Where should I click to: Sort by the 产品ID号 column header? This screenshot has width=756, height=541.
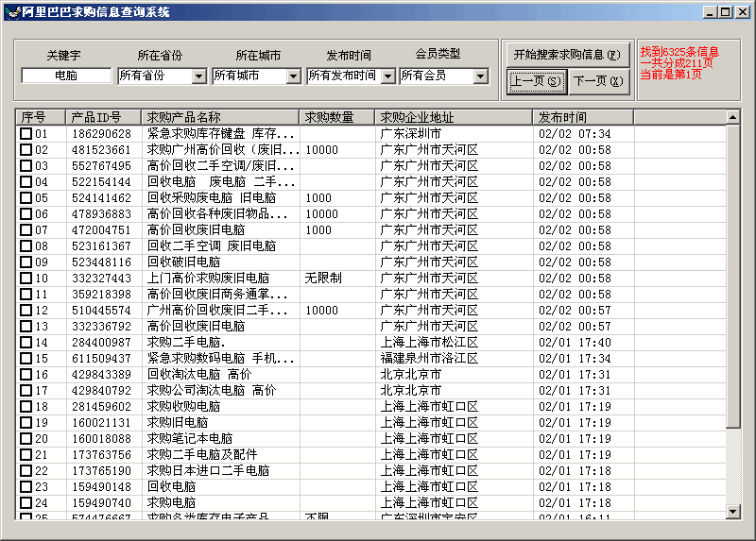[103, 117]
